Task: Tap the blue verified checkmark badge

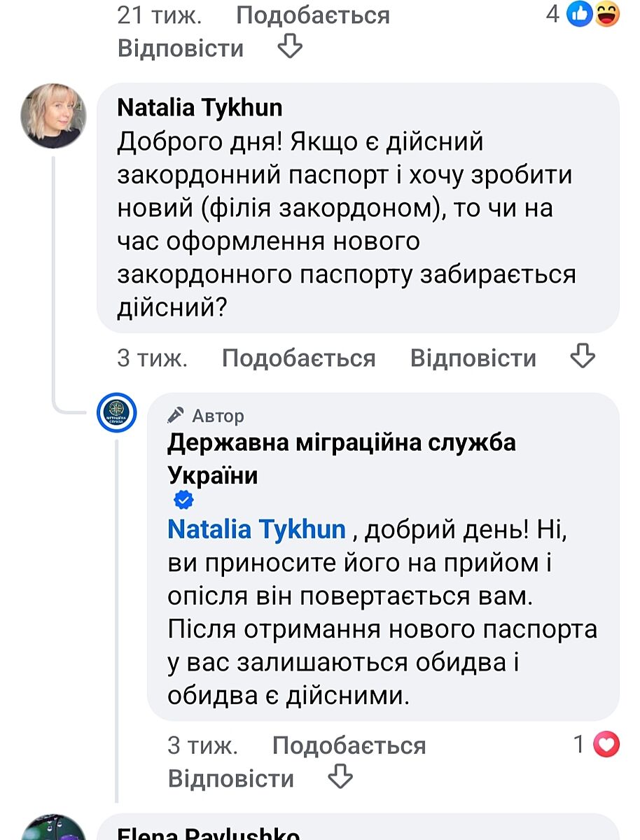Action: click(183, 500)
